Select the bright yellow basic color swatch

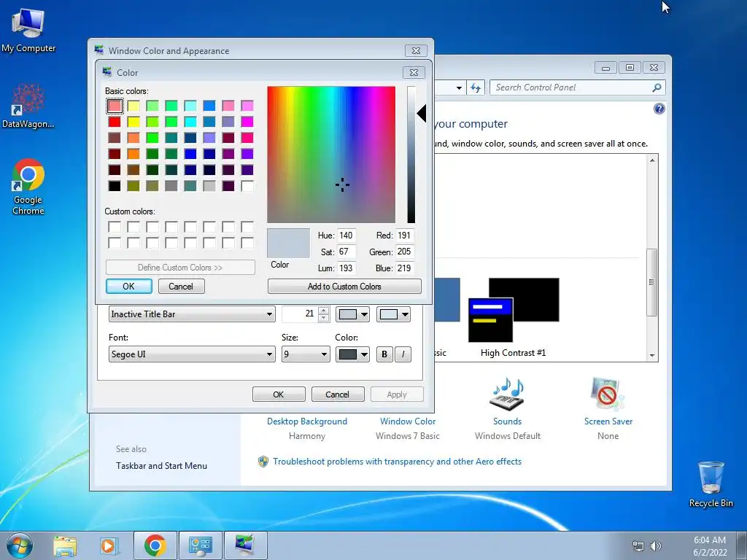[x=133, y=122]
